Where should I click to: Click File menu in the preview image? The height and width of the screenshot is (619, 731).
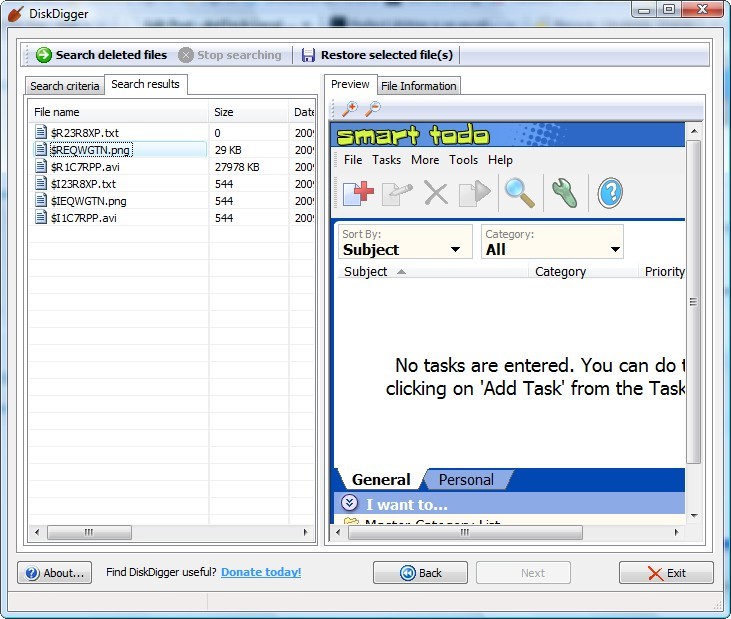click(x=353, y=160)
